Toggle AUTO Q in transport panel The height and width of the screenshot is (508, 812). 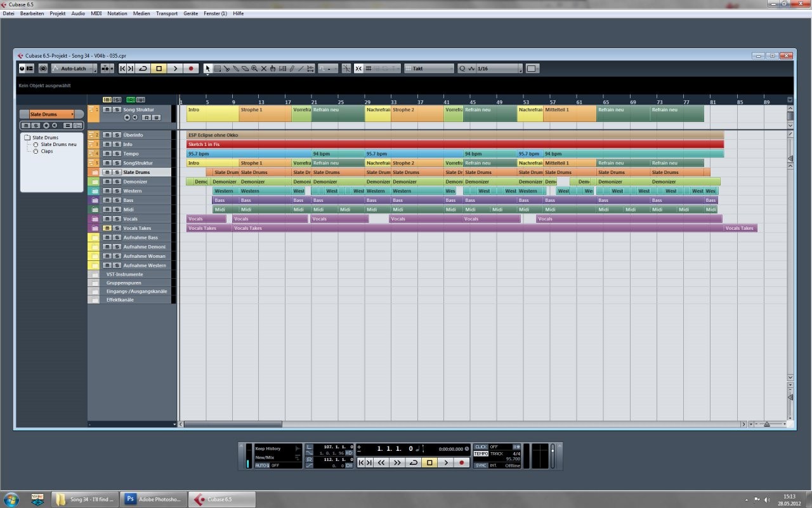click(x=262, y=465)
